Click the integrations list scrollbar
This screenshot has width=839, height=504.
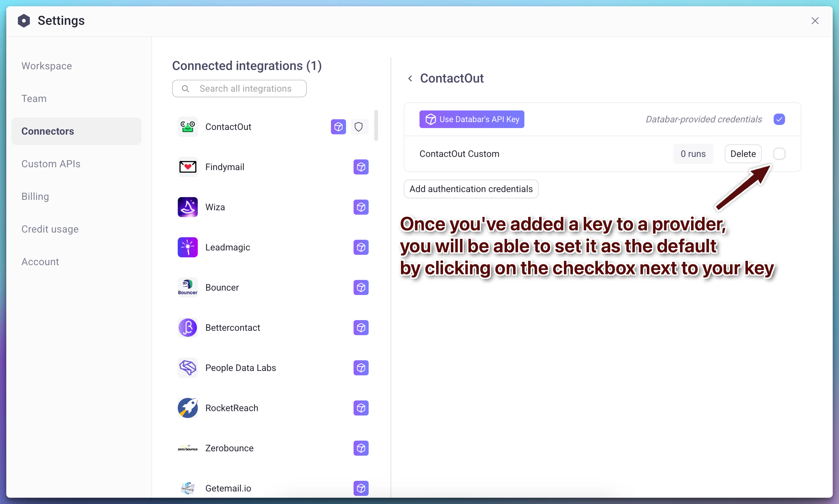coord(376,125)
